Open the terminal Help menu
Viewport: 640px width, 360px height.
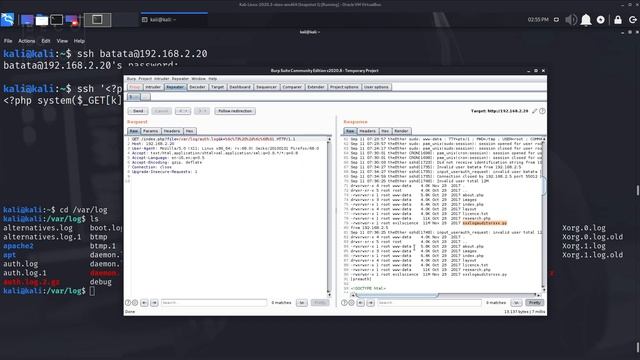[x=79, y=41]
